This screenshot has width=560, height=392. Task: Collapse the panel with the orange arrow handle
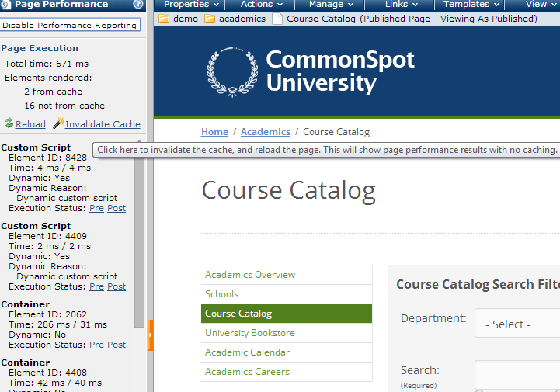(x=151, y=335)
